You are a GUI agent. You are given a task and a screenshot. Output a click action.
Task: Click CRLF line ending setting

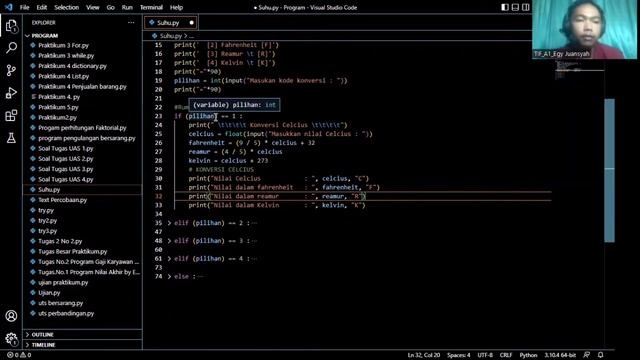[506, 355]
